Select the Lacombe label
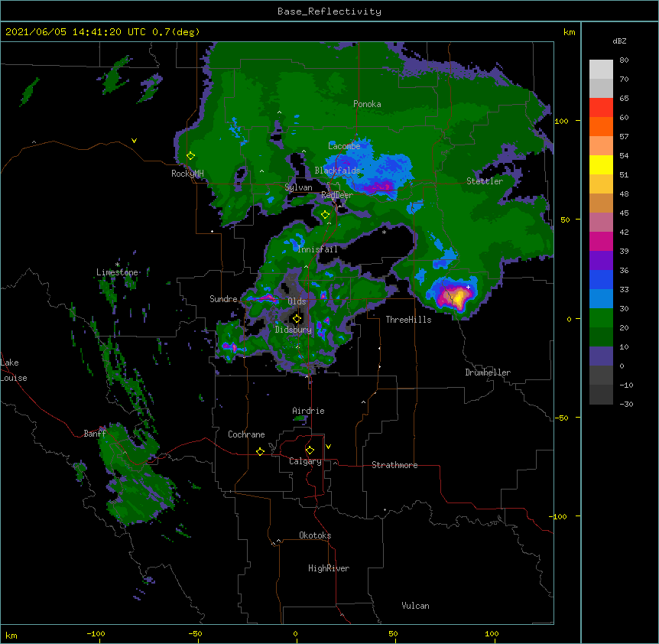The height and width of the screenshot is (644, 659). pos(344,146)
